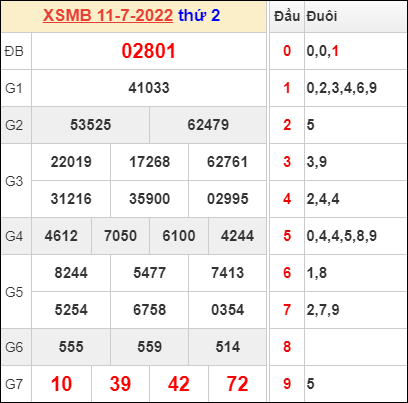Select head digit 4 in Đầu column
Viewport: 408px width, 403px height.
[x=287, y=199]
